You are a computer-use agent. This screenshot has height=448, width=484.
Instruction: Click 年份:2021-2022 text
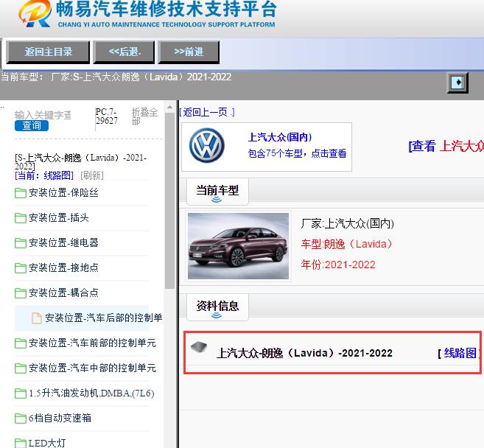[338, 265]
